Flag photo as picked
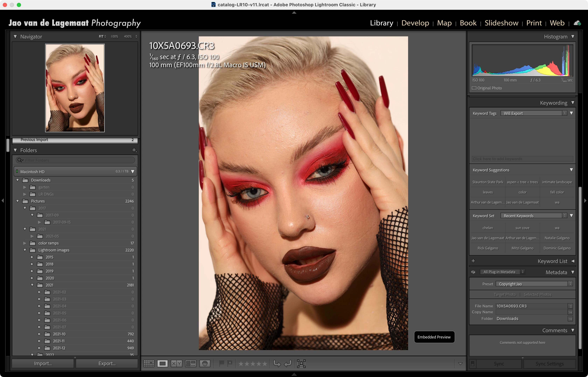 click(x=222, y=363)
